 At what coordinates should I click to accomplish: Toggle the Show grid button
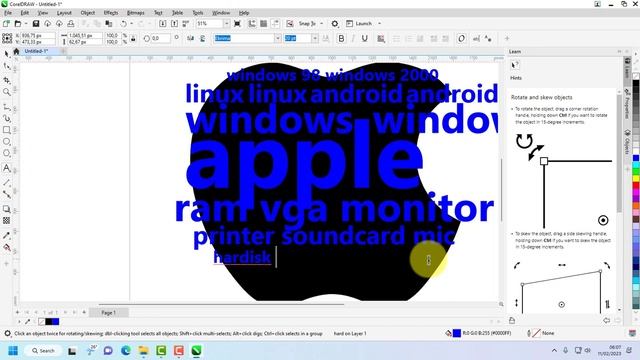coord(264,24)
